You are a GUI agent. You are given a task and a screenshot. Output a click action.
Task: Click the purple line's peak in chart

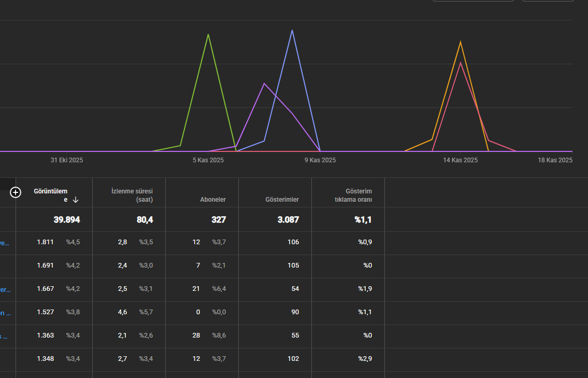click(x=264, y=83)
